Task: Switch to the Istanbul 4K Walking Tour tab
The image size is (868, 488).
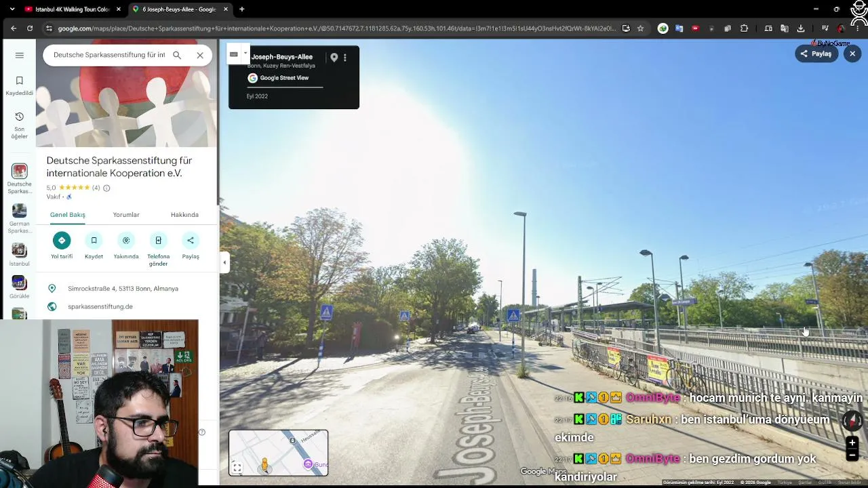Action: tap(71, 9)
